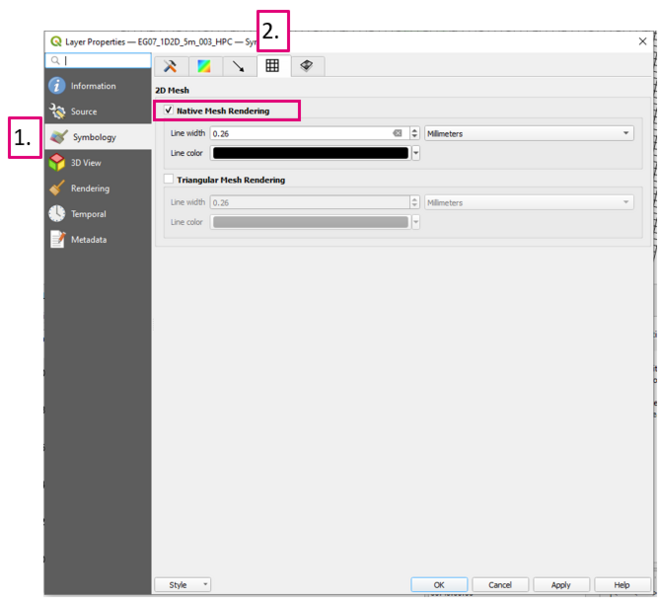Click the black native line color swatch
659x600 pixels.
click(310, 153)
